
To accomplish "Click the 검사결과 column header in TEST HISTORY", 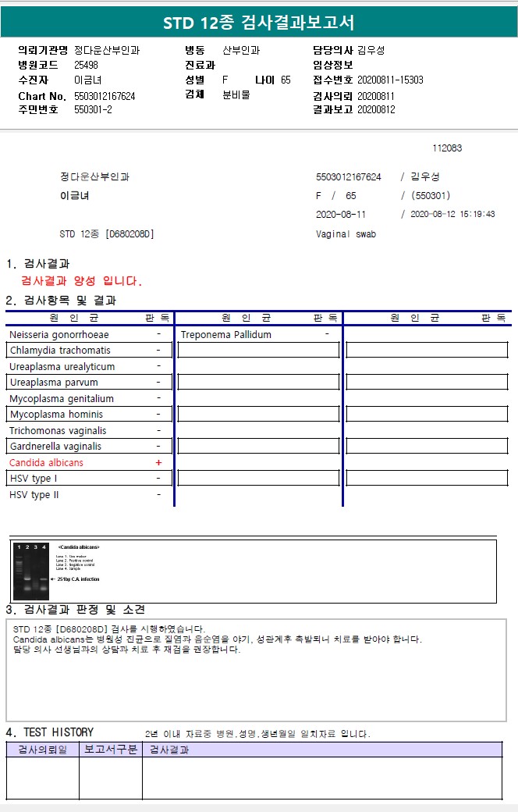I will pos(169,750).
